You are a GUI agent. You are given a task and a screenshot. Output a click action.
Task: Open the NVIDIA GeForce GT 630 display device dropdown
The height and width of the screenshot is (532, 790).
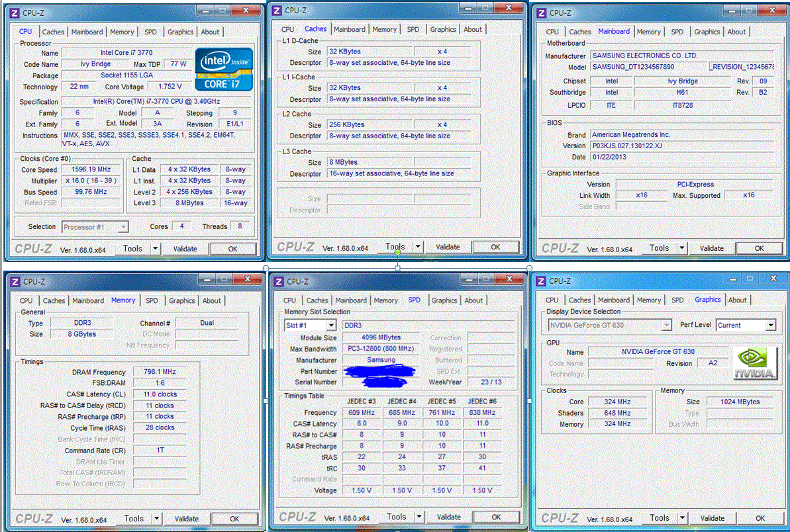666,326
